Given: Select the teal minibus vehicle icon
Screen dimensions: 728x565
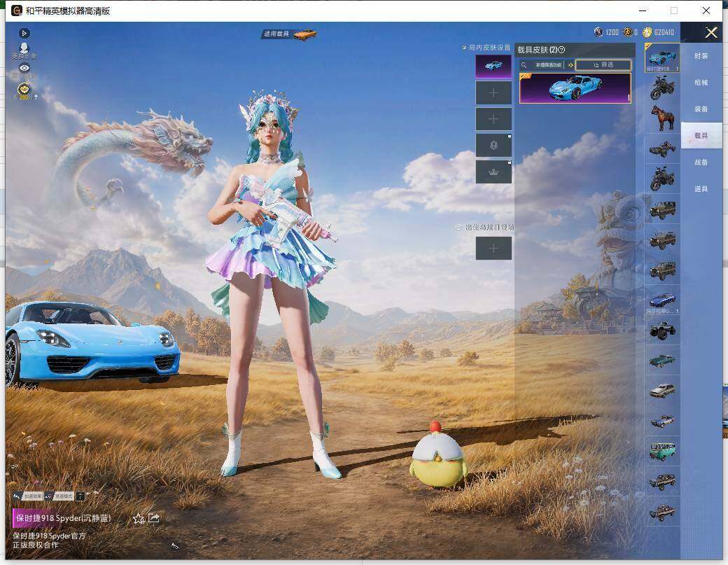Looking at the screenshot, I should tap(662, 452).
